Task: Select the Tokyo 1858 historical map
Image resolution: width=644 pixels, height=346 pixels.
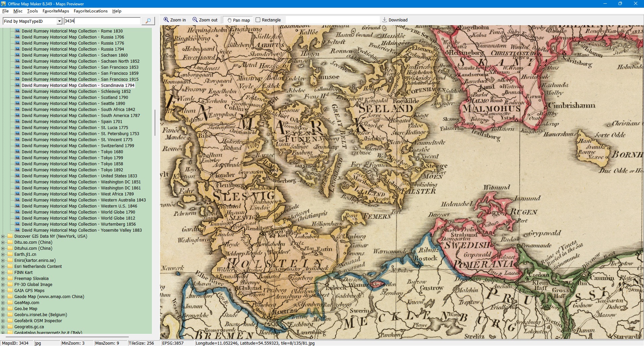Action: tap(72, 164)
